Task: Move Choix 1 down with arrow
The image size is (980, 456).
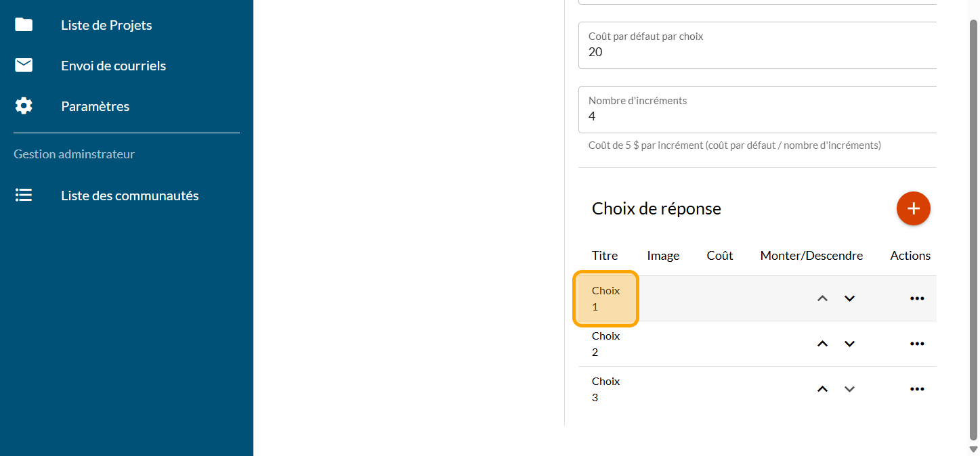Action: [x=849, y=298]
